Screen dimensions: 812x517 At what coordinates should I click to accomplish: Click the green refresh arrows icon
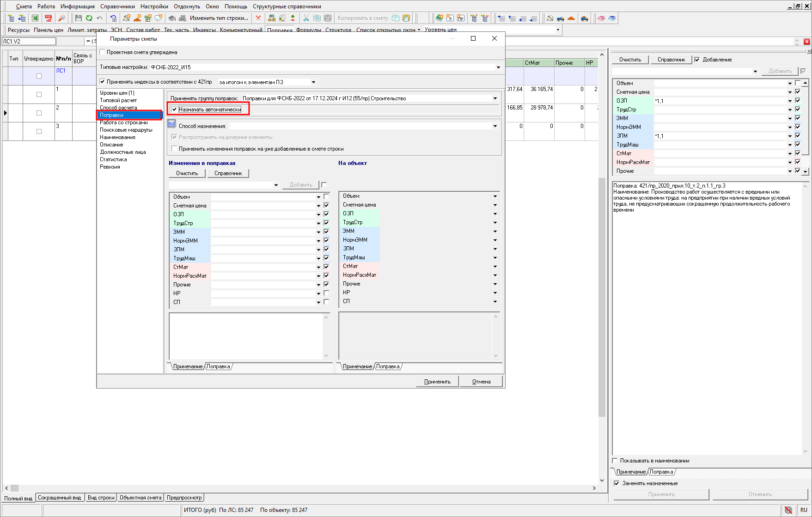pos(89,18)
